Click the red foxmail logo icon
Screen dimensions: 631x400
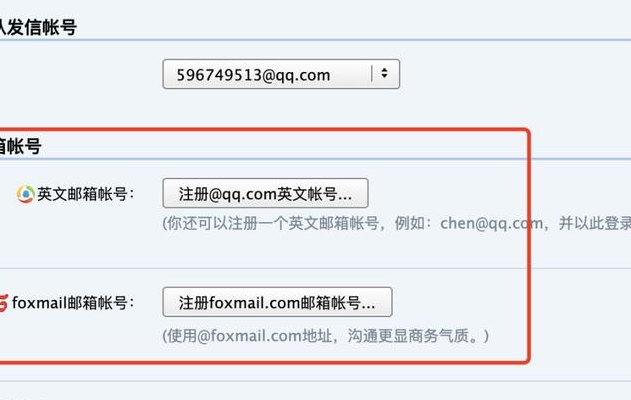[x=3, y=303]
